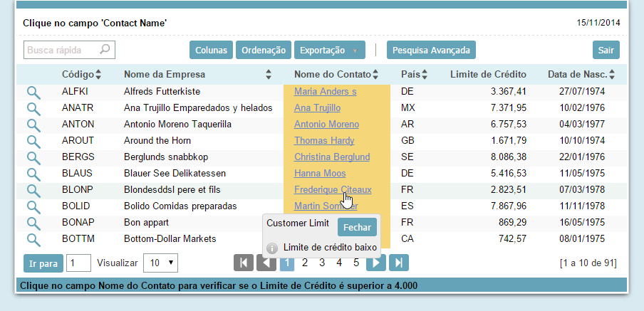Sort by Código column arrows
This screenshot has height=311, width=644.
click(98, 75)
